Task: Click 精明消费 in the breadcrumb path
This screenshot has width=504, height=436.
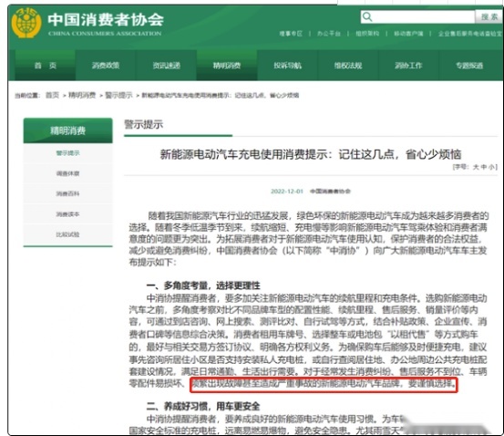Action: 82,95
